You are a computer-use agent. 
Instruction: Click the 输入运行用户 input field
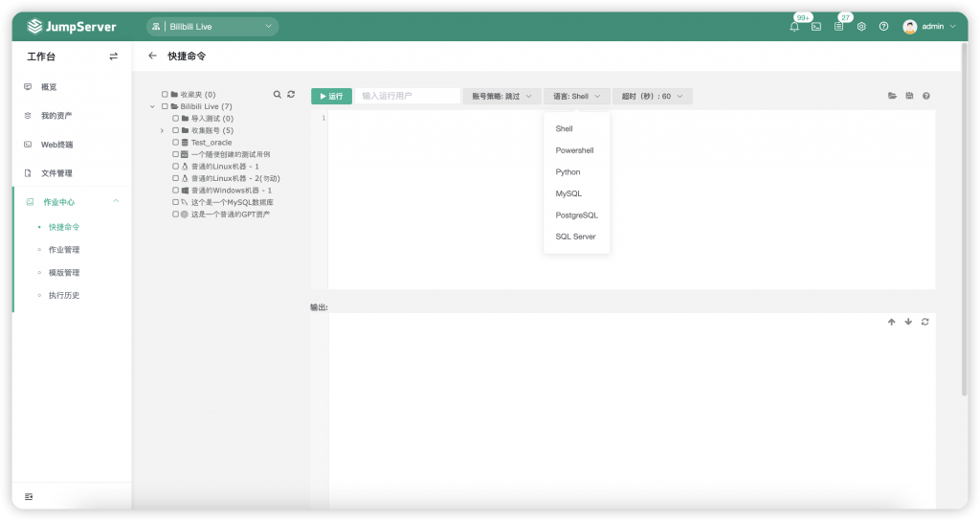click(408, 96)
